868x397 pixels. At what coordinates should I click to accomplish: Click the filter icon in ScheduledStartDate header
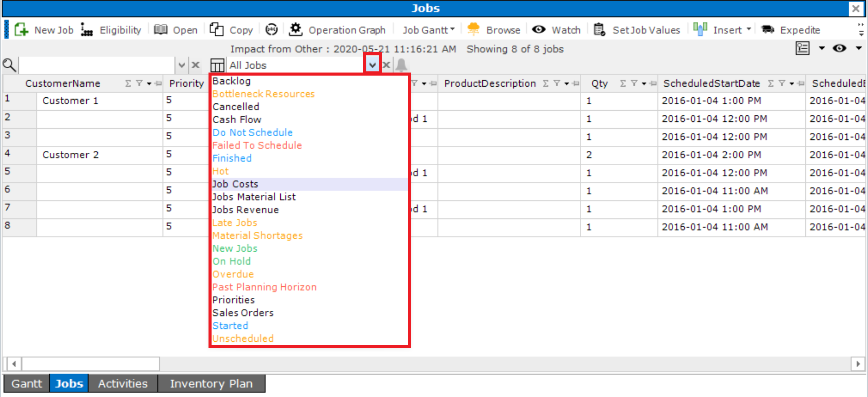782,84
